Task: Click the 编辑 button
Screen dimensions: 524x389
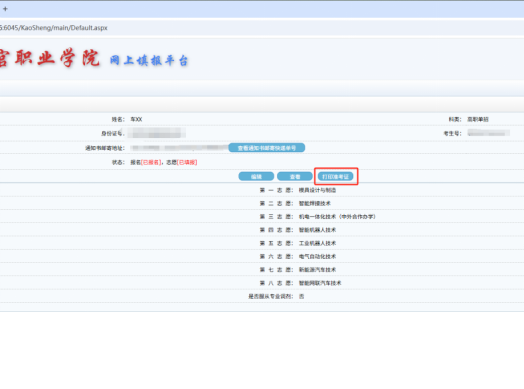Action: point(256,176)
